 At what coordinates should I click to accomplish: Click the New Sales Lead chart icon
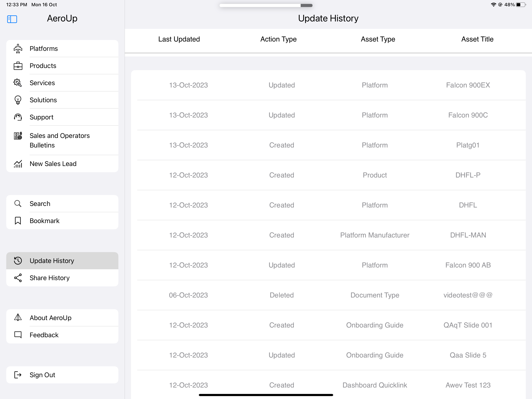point(18,164)
